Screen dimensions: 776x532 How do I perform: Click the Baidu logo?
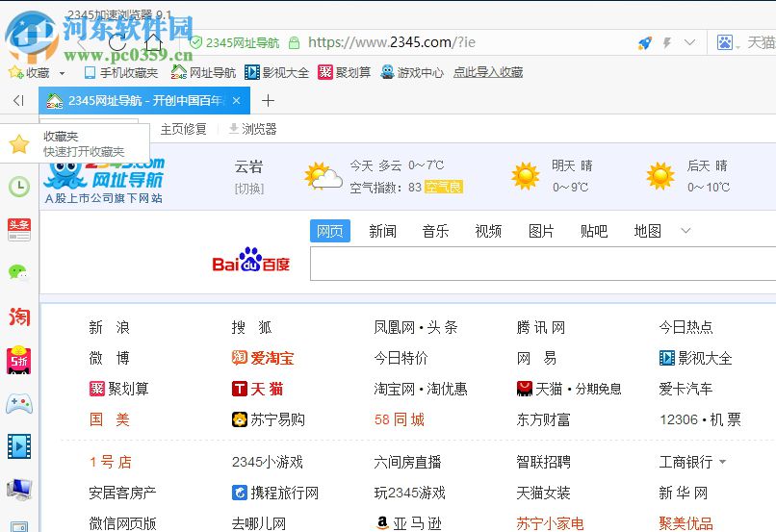(x=250, y=260)
